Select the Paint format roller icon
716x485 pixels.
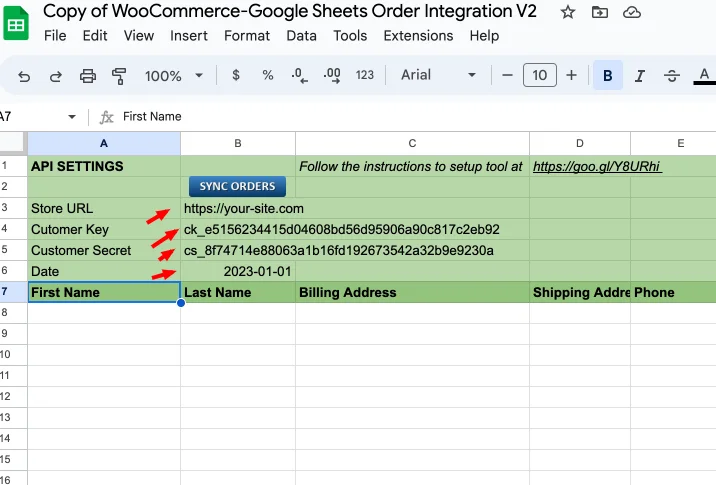[x=119, y=76]
